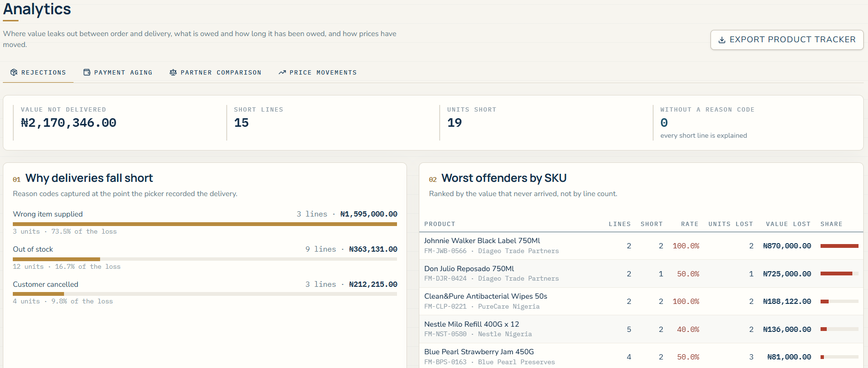868x368 pixels.
Task: Click Clean&Pure Wipes share bar
Action: [x=839, y=302]
